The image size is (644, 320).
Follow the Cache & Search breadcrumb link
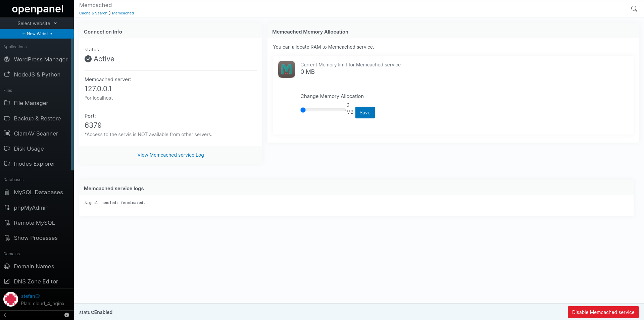93,13
